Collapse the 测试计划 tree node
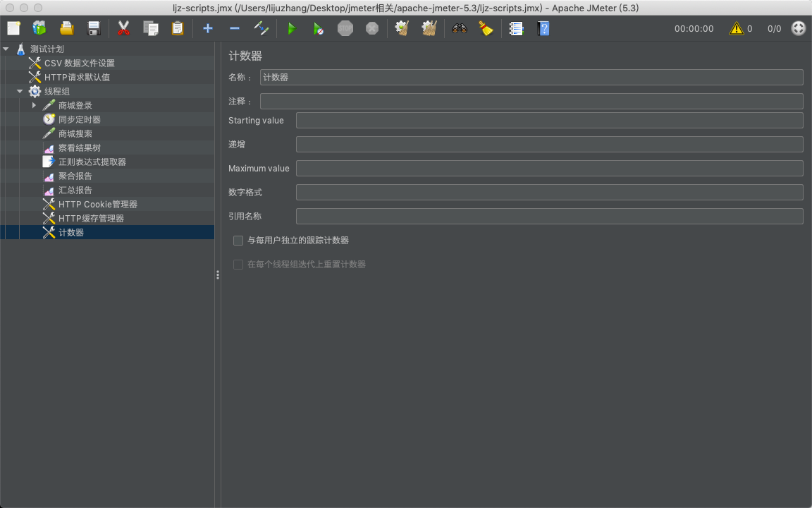812x508 pixels. pyautogui.click(x=6, y=49)
